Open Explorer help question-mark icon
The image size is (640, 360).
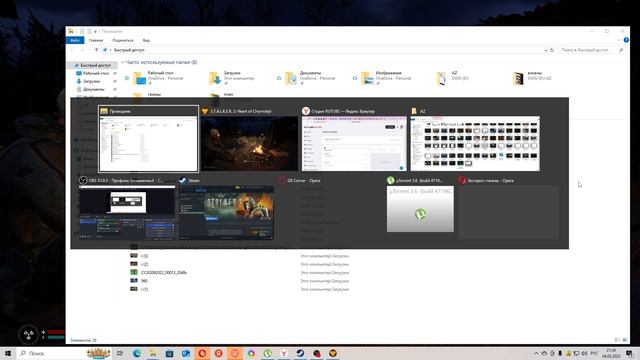[x=626, y=40]
